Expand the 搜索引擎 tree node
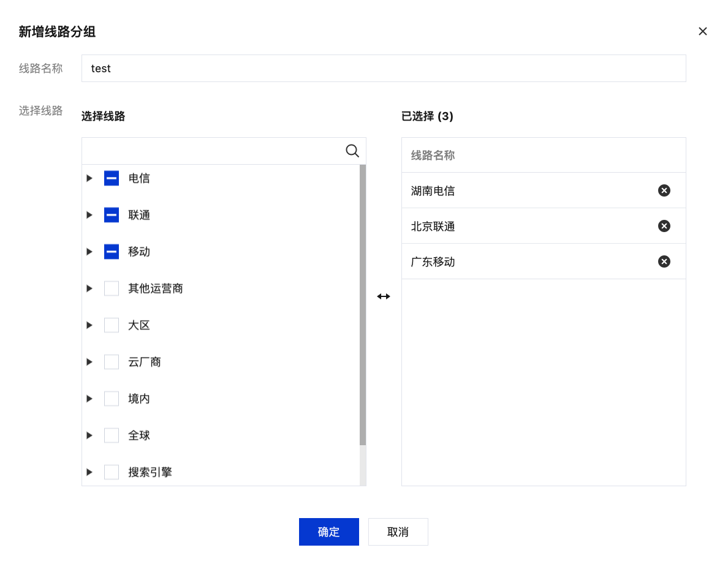Screen dimensions: 728x564 (x=89, y=472)
